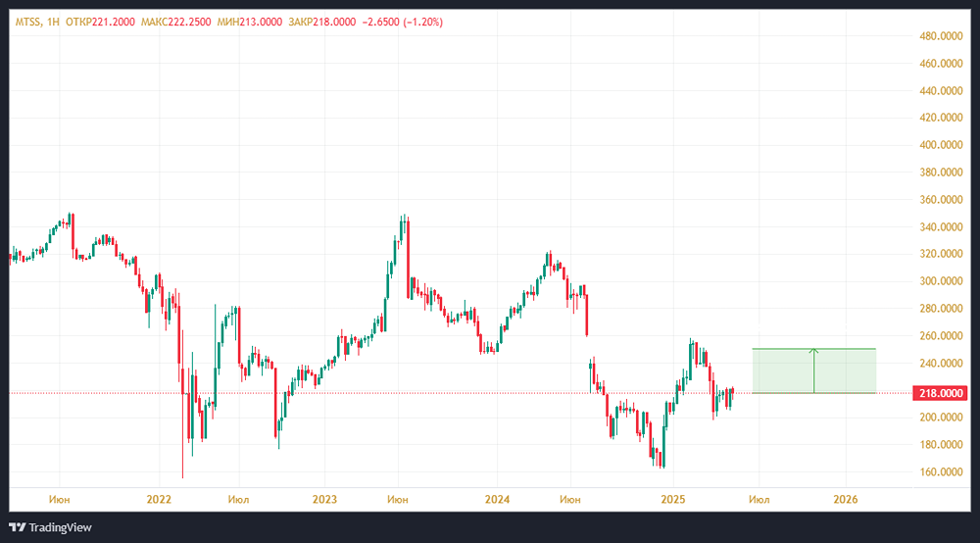980x543 pixels.
Task: Open the TradingView text link
Action: point(60,527)
